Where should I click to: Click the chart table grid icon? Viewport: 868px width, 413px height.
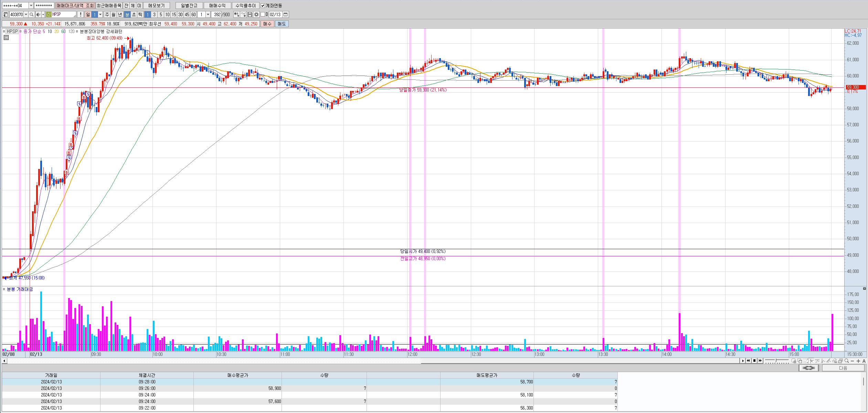(x=6, y=38)
